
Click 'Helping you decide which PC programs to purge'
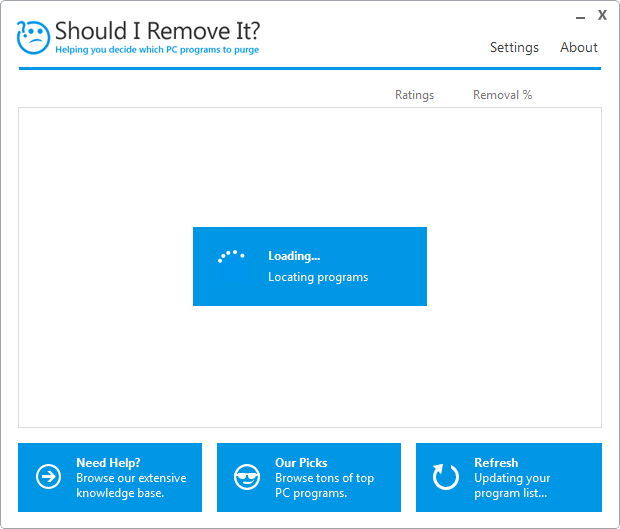point(157,50)
